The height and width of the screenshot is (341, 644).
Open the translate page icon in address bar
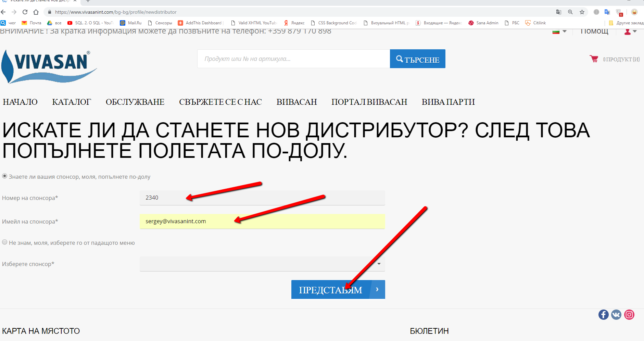(x=559, y=12)
